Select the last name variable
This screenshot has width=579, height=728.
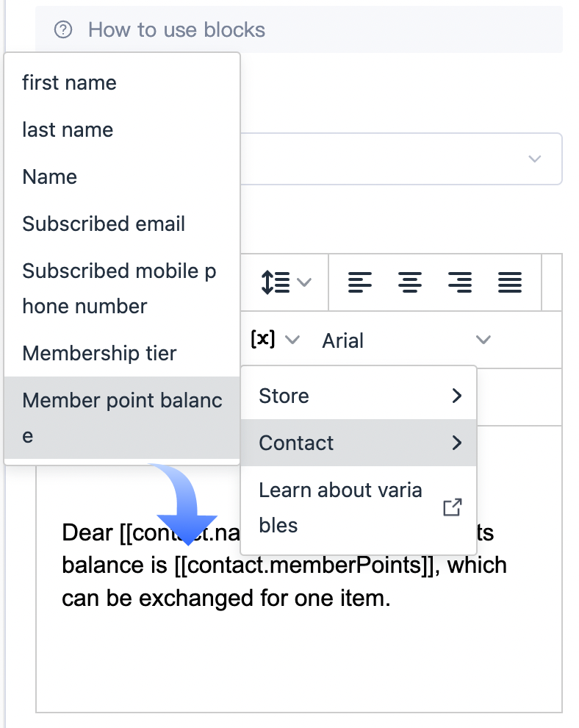point(68,130)
